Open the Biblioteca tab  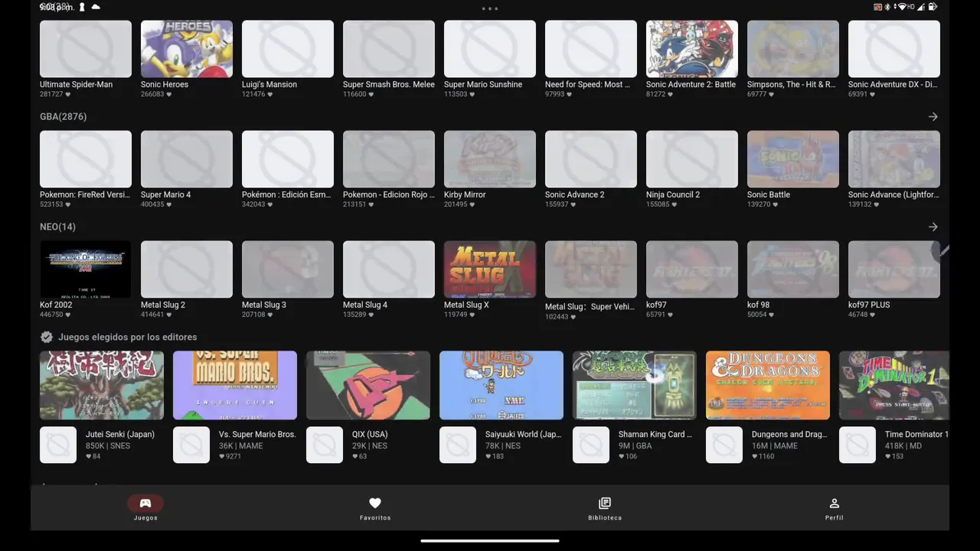point(605,507)
